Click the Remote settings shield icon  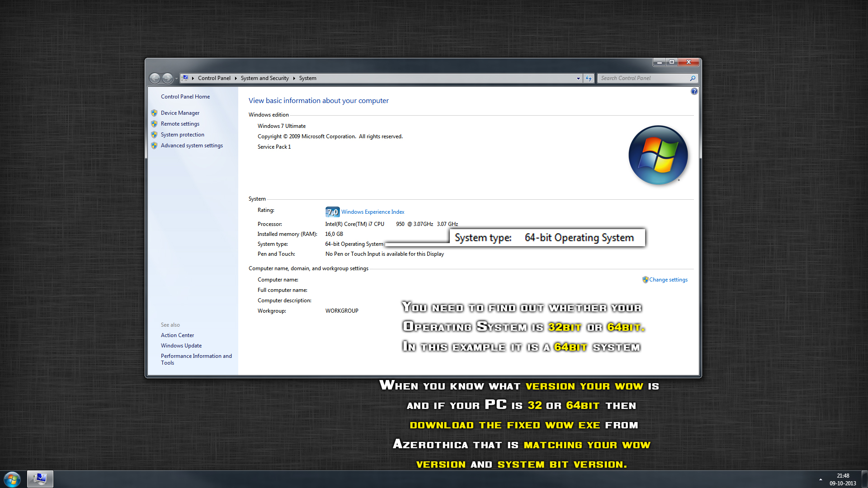(154, 124)
